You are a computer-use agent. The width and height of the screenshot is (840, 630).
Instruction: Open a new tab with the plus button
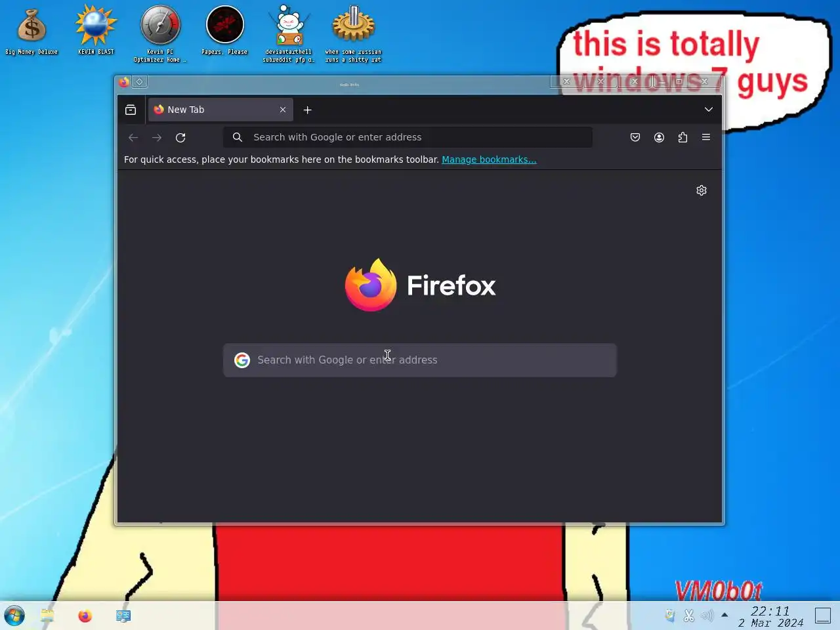point(307,110)
